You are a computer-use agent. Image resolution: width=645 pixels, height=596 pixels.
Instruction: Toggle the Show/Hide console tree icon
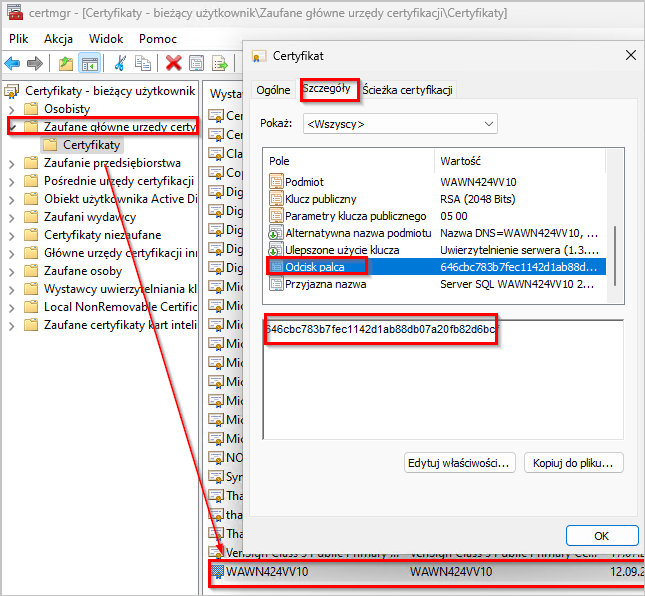pyautogui.click(x=90, y=64)
